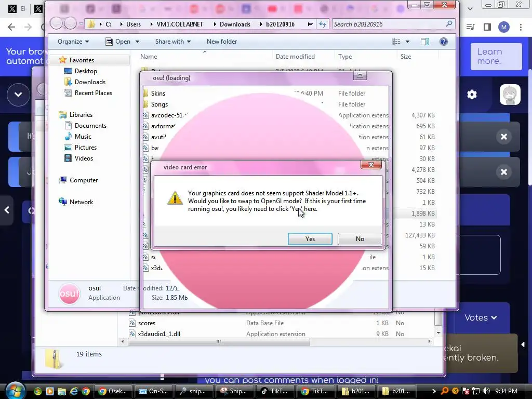Click the horizontal scrollbar in back window
The height and width of the screenshot is (399, 532).
219,341
